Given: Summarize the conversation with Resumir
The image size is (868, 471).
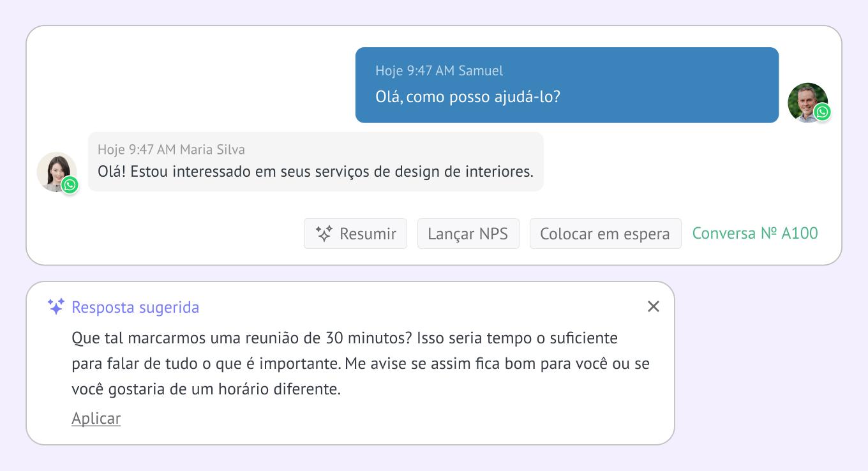Looking at the screenshot, I should click(x=355, y=234).
